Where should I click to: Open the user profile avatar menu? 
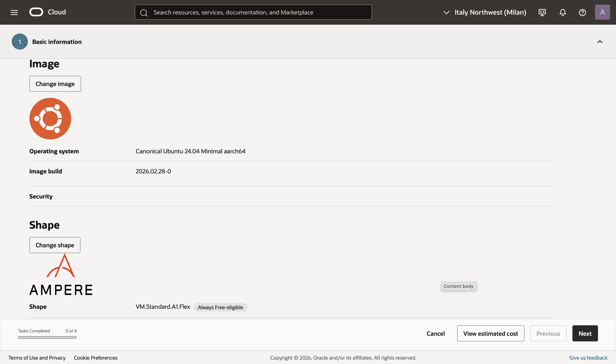602,12
